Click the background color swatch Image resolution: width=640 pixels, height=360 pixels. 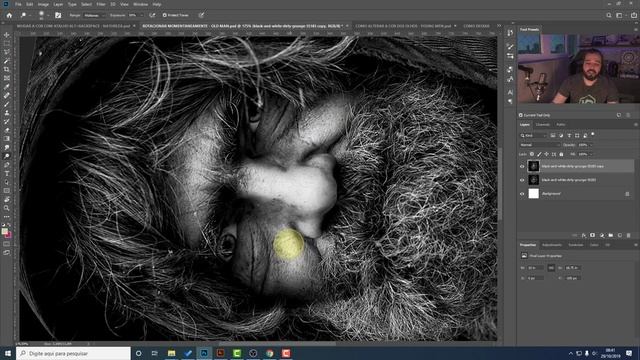(x=9, y=235)
